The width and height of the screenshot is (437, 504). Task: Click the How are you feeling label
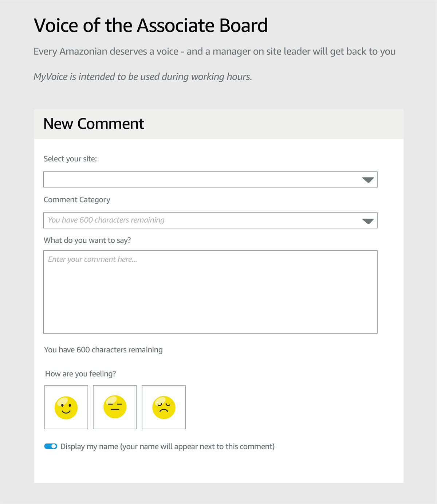(80, 374)
